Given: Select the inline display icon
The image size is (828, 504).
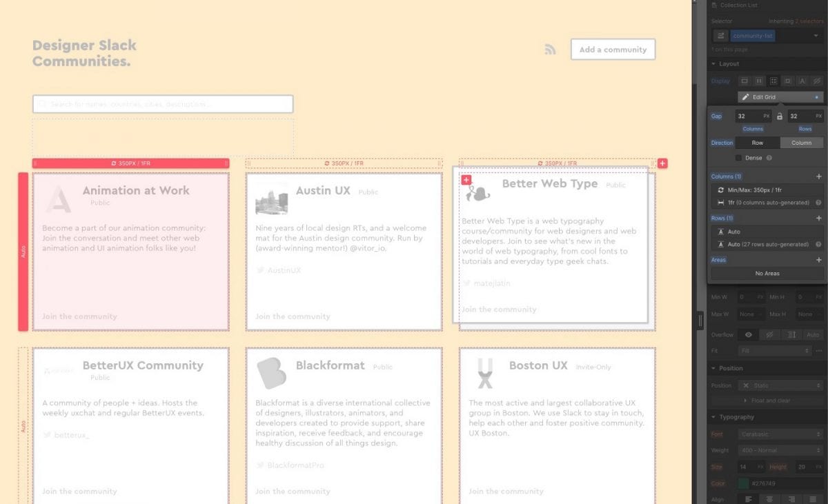Looking at the screenshot, I should point(802,81).
